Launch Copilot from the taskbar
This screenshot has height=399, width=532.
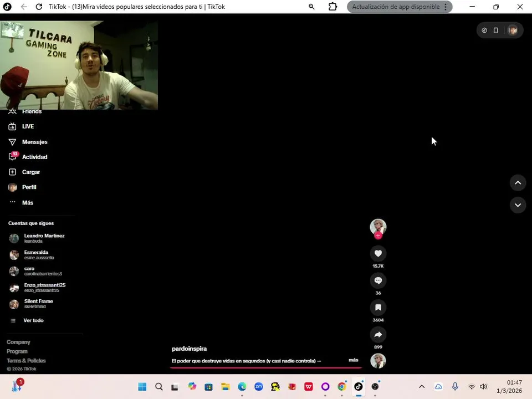[192, 386]
